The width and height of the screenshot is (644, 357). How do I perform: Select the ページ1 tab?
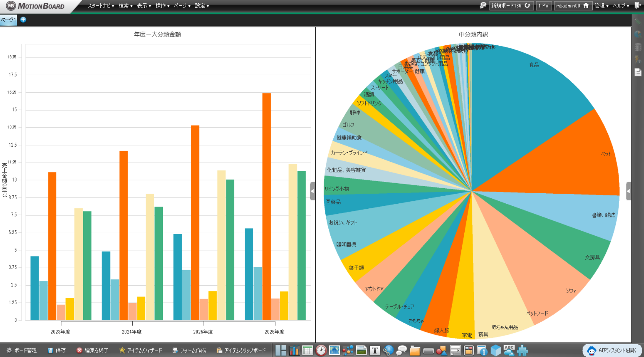pyautogui.click(x=8, y=20)
